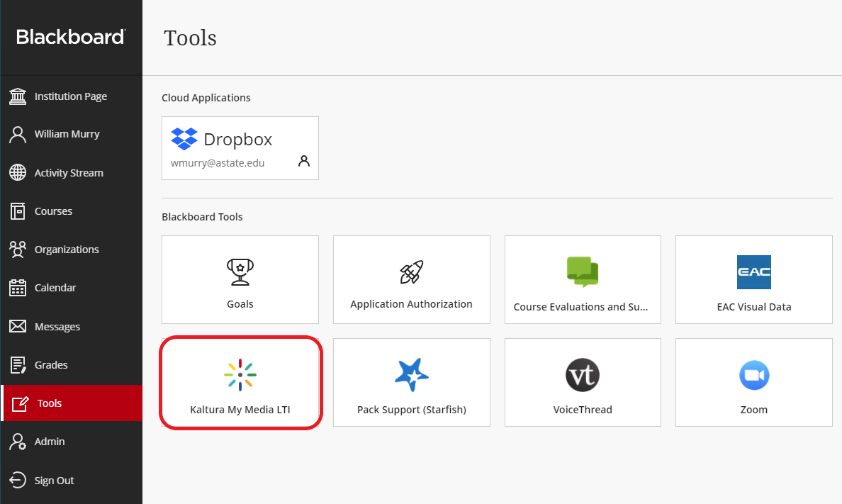
Task: Click the Application Authorization rocket icon
Action: point(411,272)
